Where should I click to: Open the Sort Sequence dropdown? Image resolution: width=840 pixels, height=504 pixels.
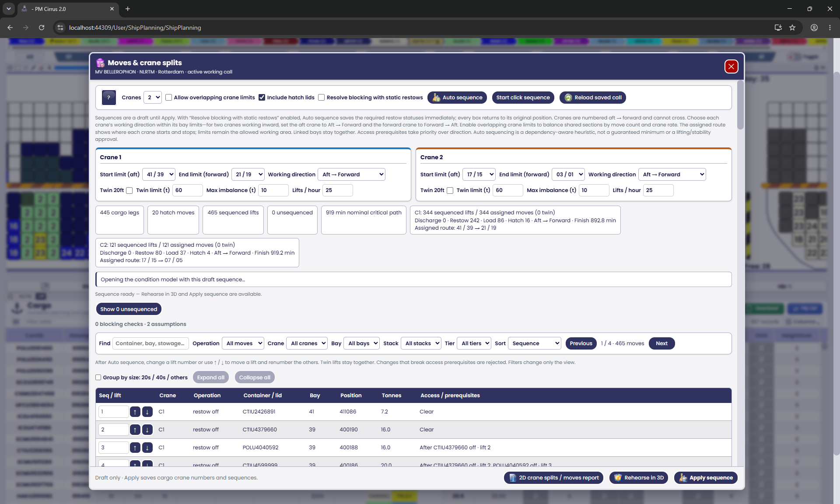(x=534, y=343)
